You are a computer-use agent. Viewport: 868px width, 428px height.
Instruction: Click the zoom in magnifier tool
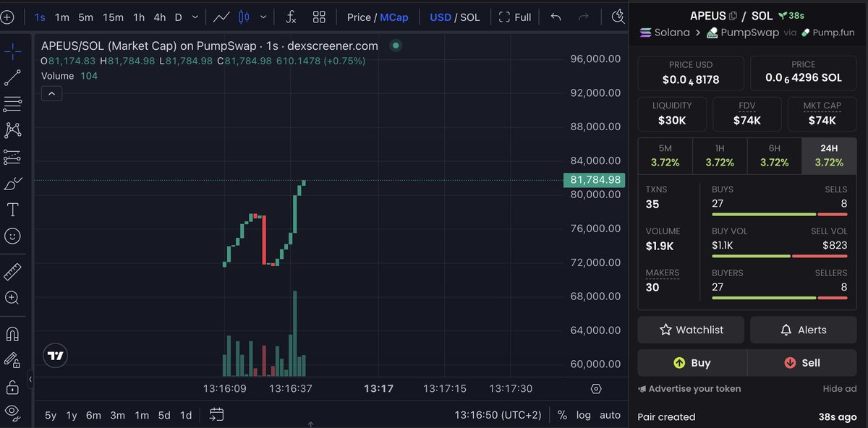click(x=12, y=298)
